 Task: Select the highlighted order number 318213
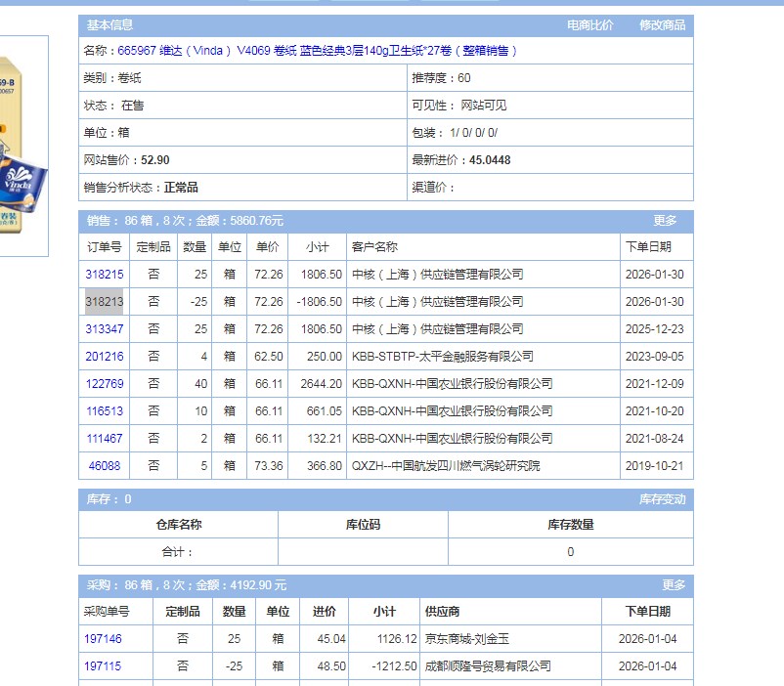point(105,302)
